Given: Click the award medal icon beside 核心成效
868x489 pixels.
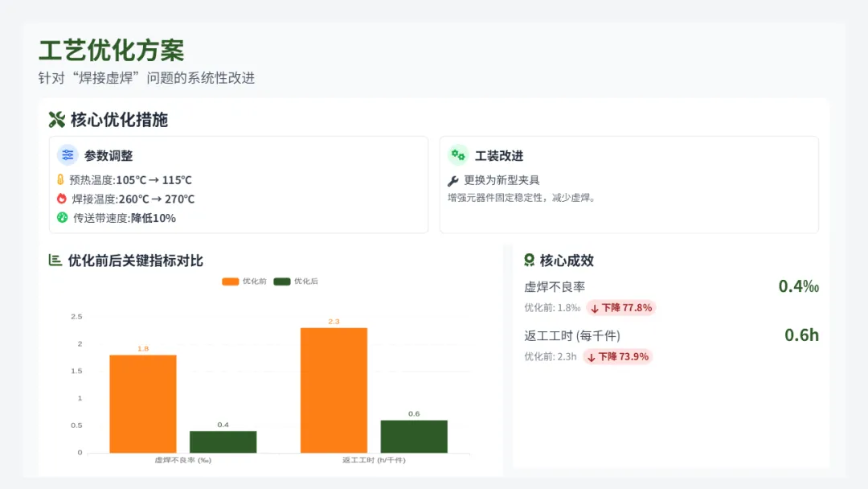Looking at the screenshot, I should pos(529,260).
